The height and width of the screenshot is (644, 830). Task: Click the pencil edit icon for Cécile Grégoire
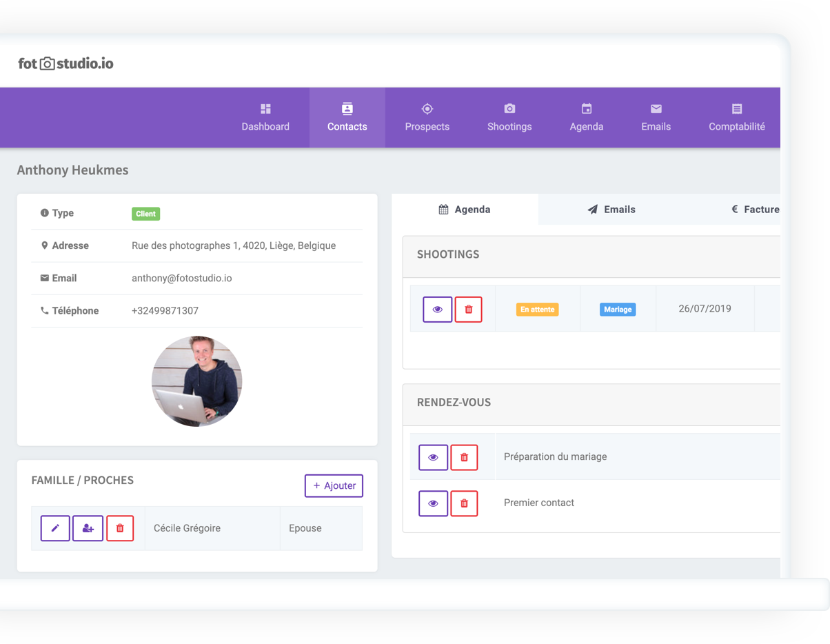pyautogui.click(x=55, y=528)
